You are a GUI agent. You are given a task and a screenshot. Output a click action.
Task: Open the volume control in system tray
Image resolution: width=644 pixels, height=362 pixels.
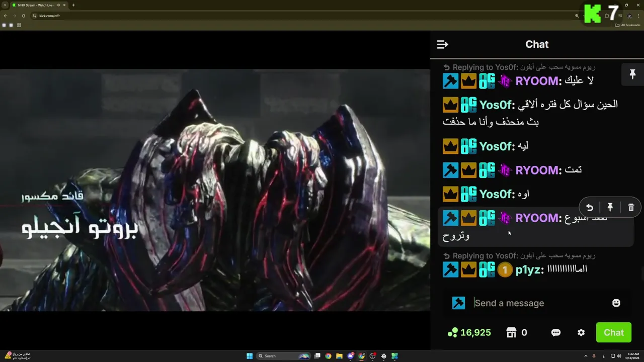coord(619,356)
